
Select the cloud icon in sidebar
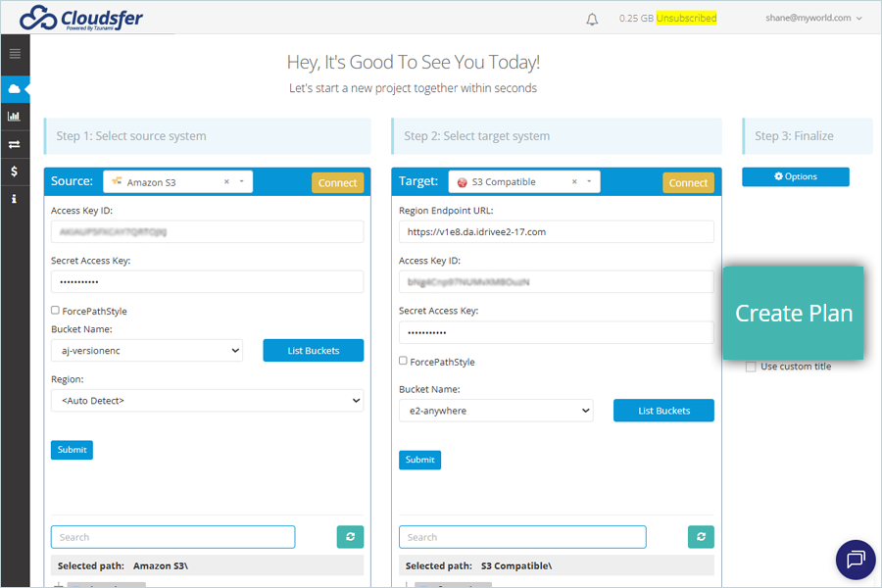[x=15, y=89]
